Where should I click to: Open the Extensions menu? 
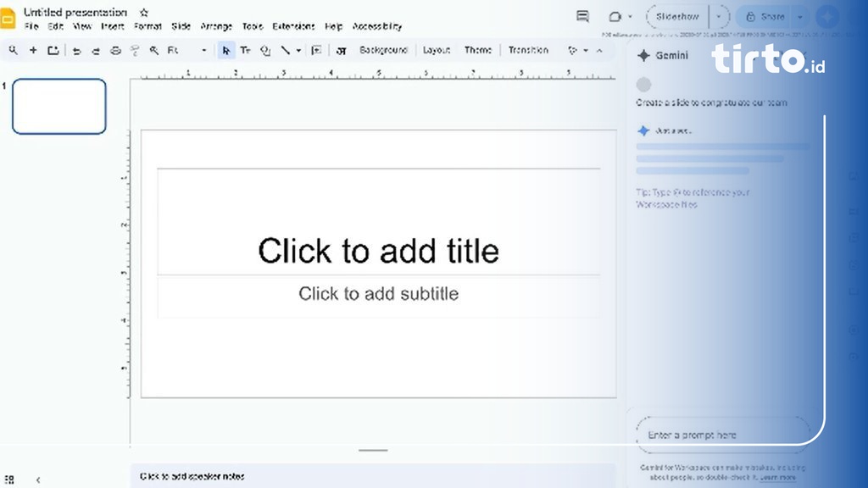click(x=293, y=26)
